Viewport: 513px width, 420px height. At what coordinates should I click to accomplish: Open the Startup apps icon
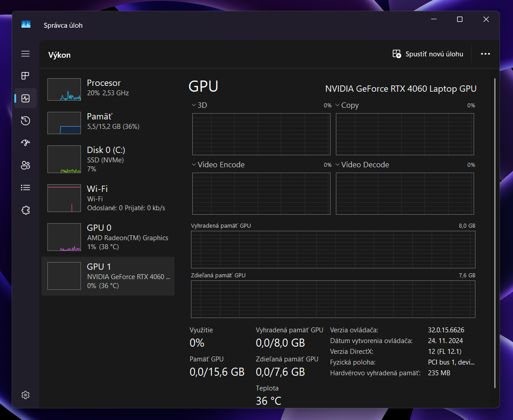[25, 143]
